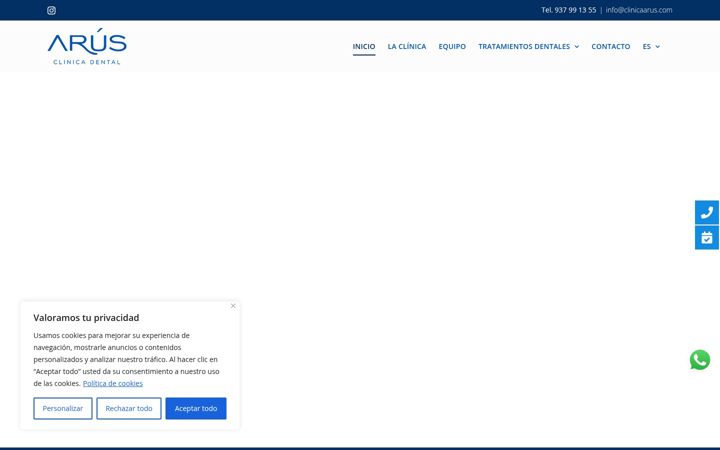The height and width of the screenshot is (450, 720).
Task: Click the Rechazar todo button
Action: click(x=129, y=408)
